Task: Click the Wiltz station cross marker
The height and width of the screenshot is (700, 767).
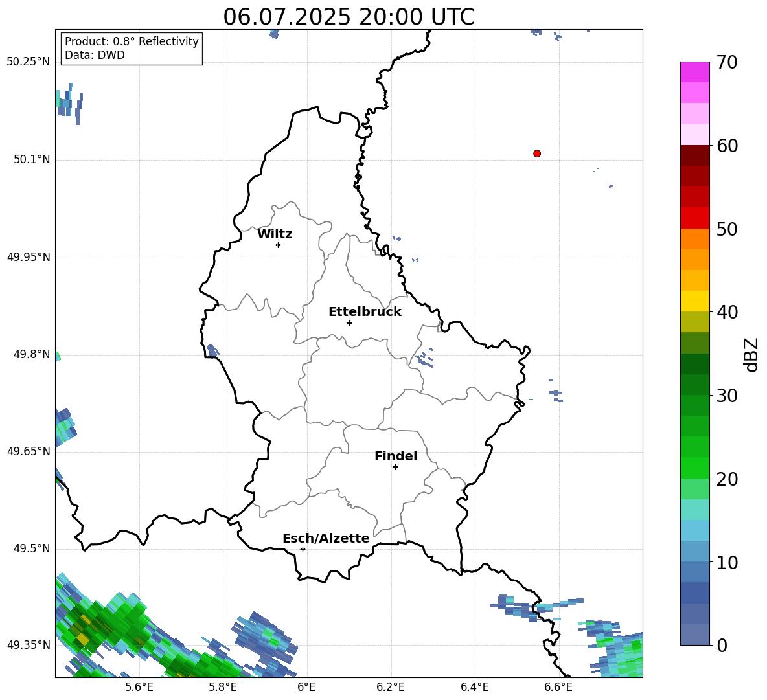Action: (279, 245)
